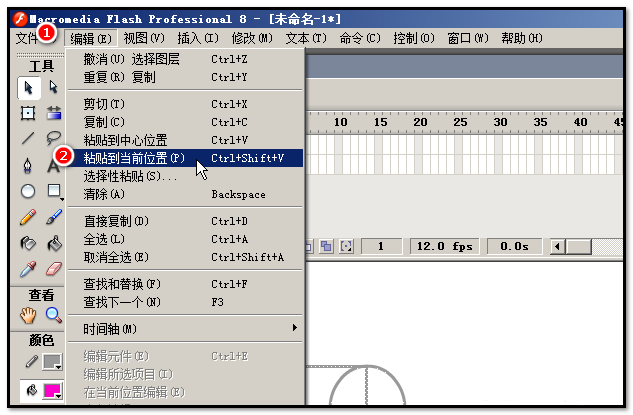Click the fill color bucket icon

point(31,390)
